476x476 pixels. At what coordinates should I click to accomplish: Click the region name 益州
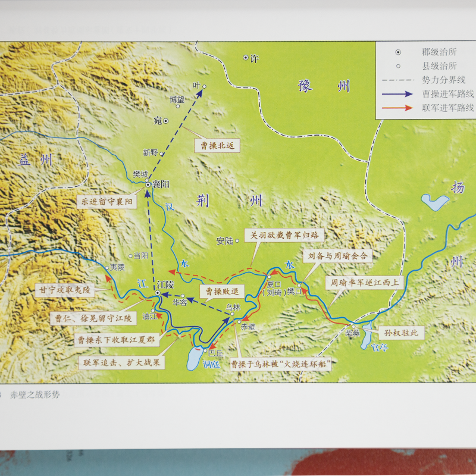click(35, 160)
